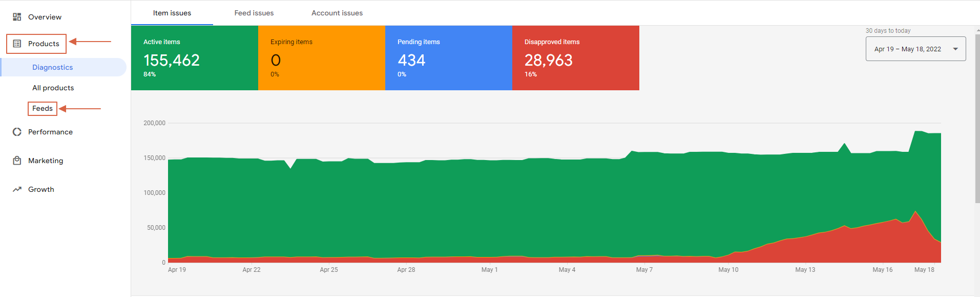The image size is (980, 297).
Task: Switch to the Account issues tab
Action: [x=337, y=13]
